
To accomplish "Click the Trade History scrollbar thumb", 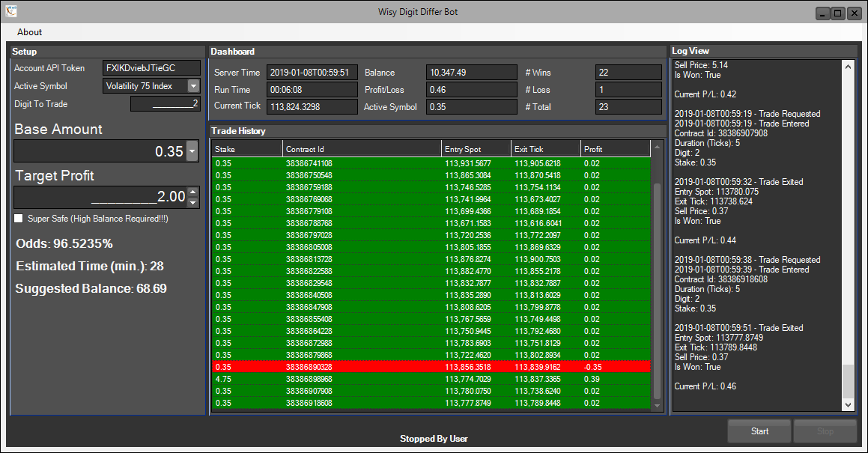I will pos(657,291).
